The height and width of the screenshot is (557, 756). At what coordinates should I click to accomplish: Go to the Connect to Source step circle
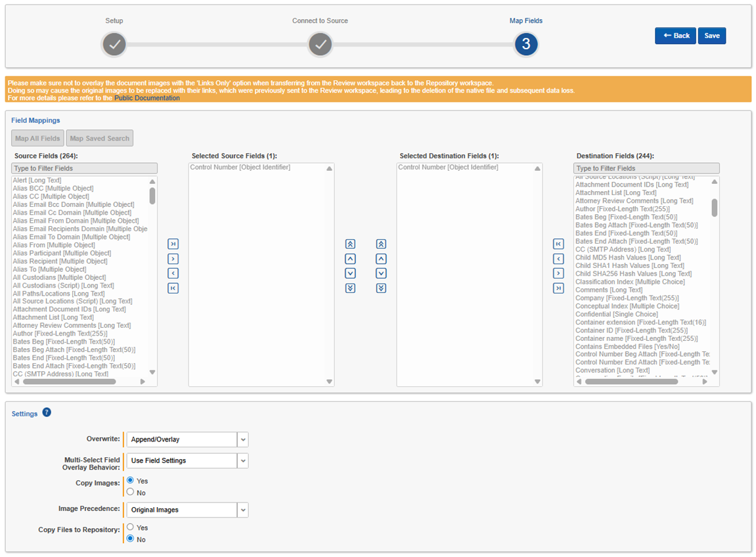[321, 45]
